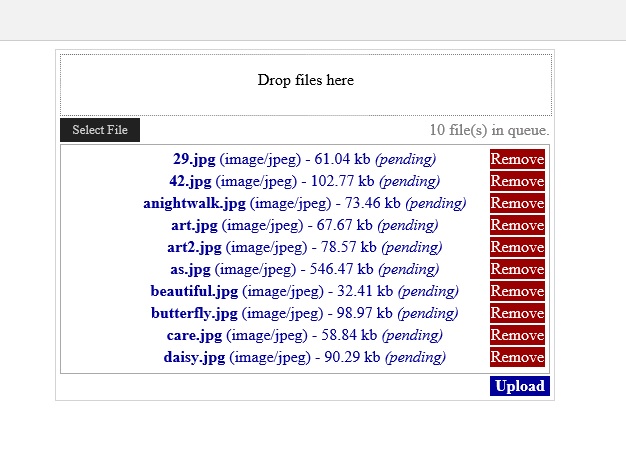Remove 29.jpg from the queue
626x473 pixels.
(x=517, y=159)
